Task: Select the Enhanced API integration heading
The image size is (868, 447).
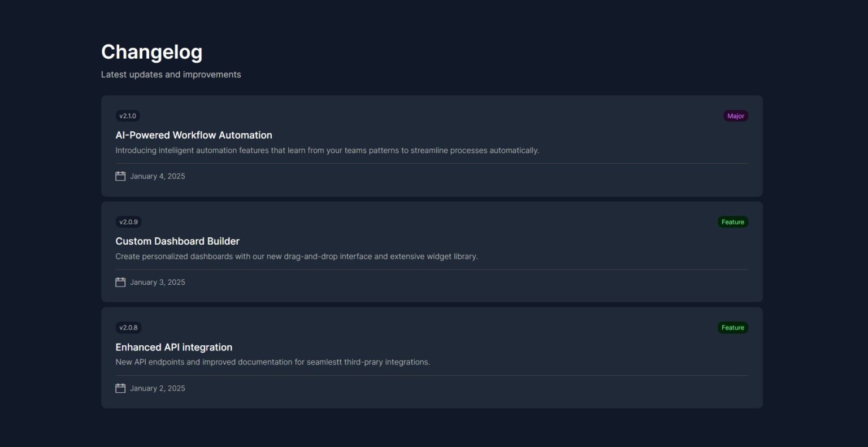Action: click(174, 347)
